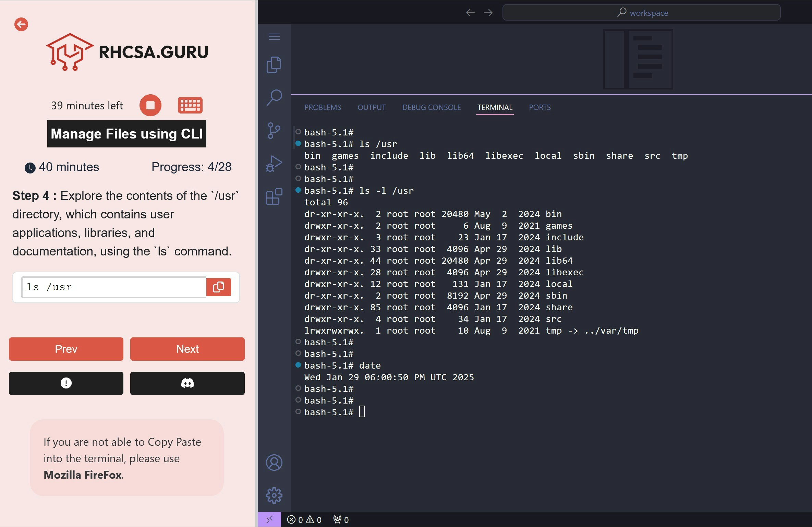Click the editor layout watermark graphic

click(x=638, y=59)
